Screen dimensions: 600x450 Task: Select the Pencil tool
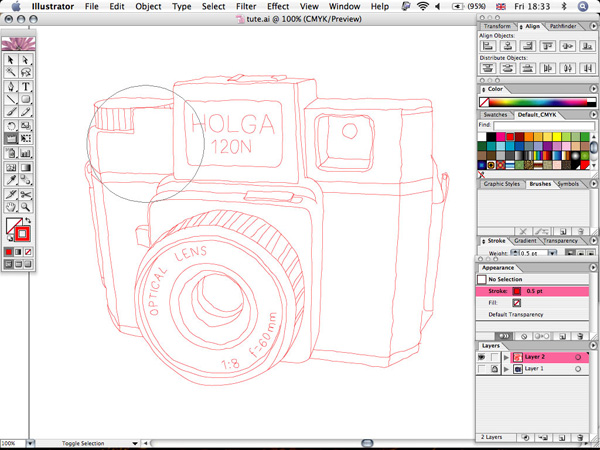point(25,112)
